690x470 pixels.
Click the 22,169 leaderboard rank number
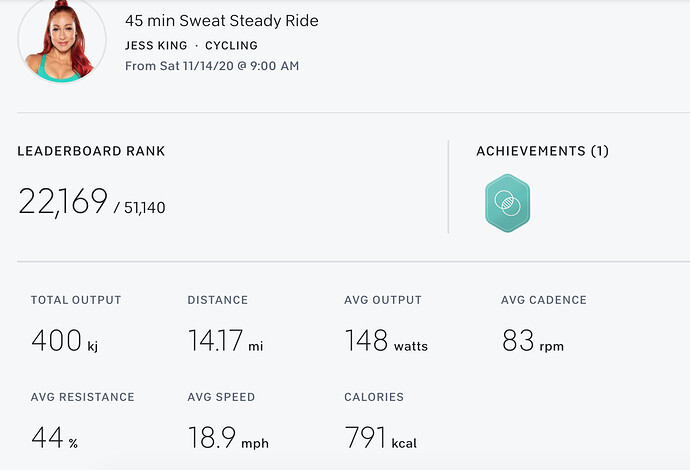(62, 202)
